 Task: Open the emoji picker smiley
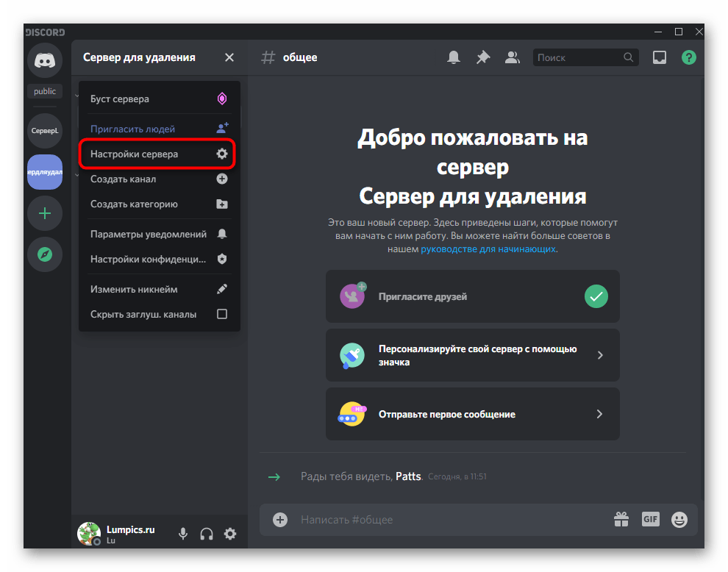click(679, 519)
